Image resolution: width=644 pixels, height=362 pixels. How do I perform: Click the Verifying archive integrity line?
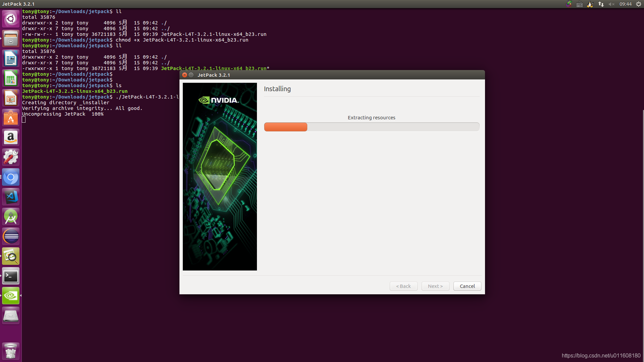82,108
